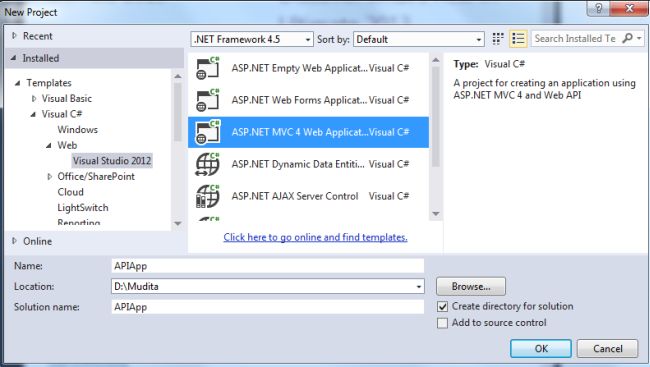Click the search magnifier icon
The width and height of the screenshot is (650, 367).
628,39
